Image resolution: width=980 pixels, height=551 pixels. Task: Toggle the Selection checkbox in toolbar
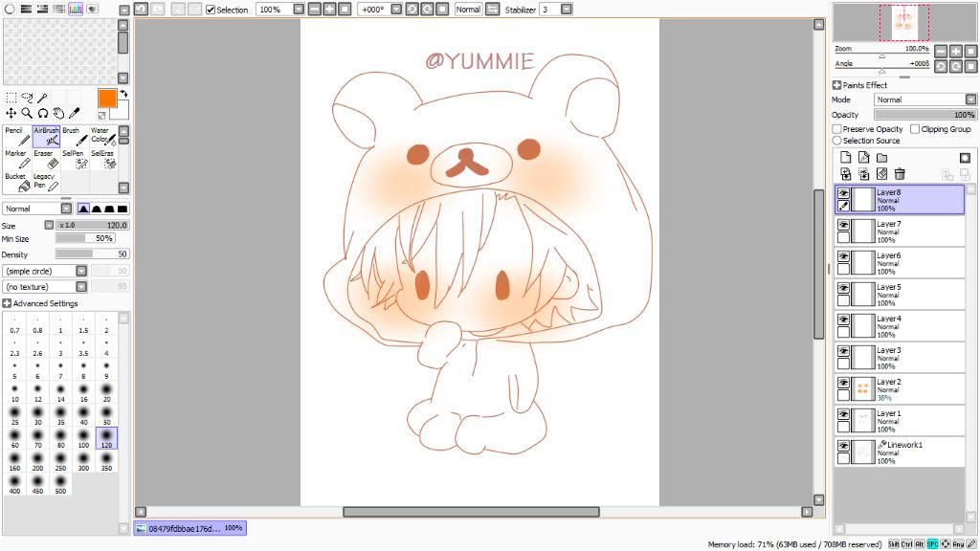pyautogui.click(x=211, y=10)
